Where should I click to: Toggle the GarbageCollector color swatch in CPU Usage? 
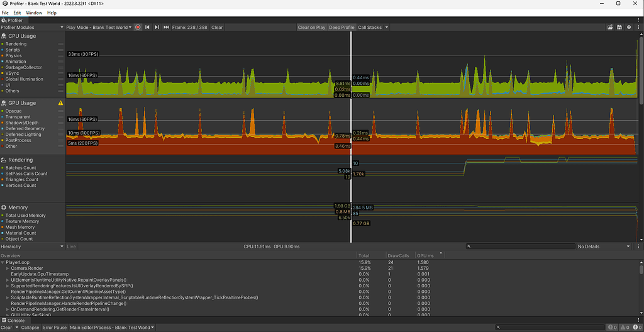coord(3,68)
